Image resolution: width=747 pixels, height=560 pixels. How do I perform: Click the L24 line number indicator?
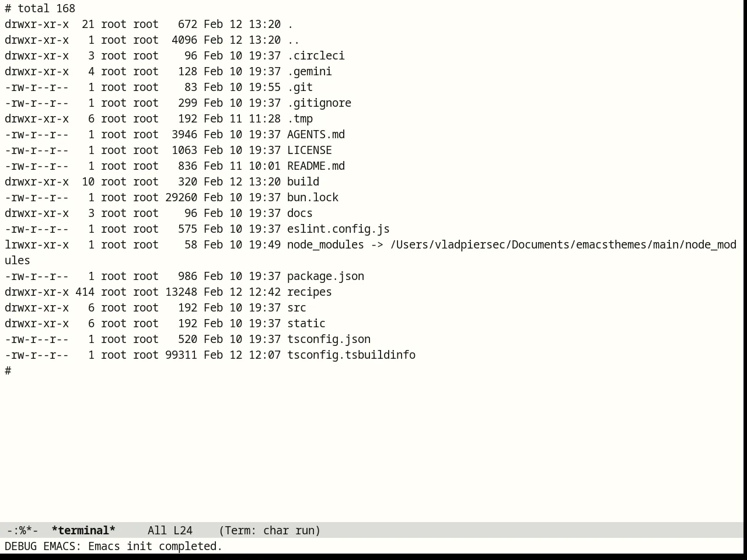183,530
